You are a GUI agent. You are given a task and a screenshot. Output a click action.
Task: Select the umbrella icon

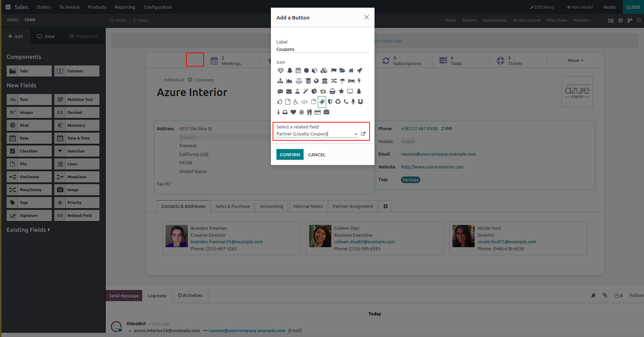click(342, 81)
